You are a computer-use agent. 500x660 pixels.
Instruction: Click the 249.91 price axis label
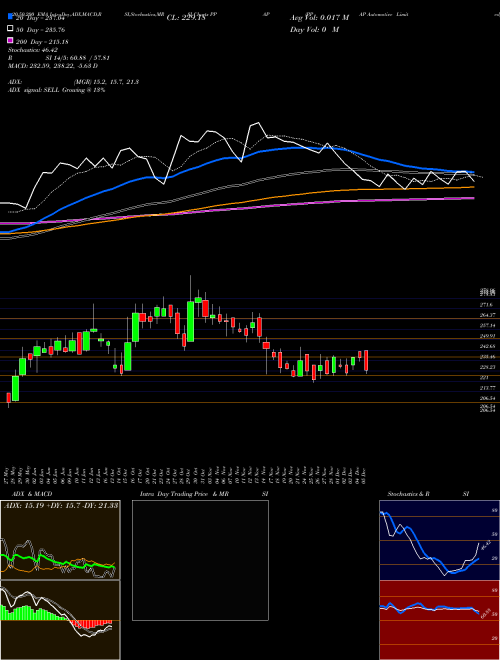click(487, 336)
